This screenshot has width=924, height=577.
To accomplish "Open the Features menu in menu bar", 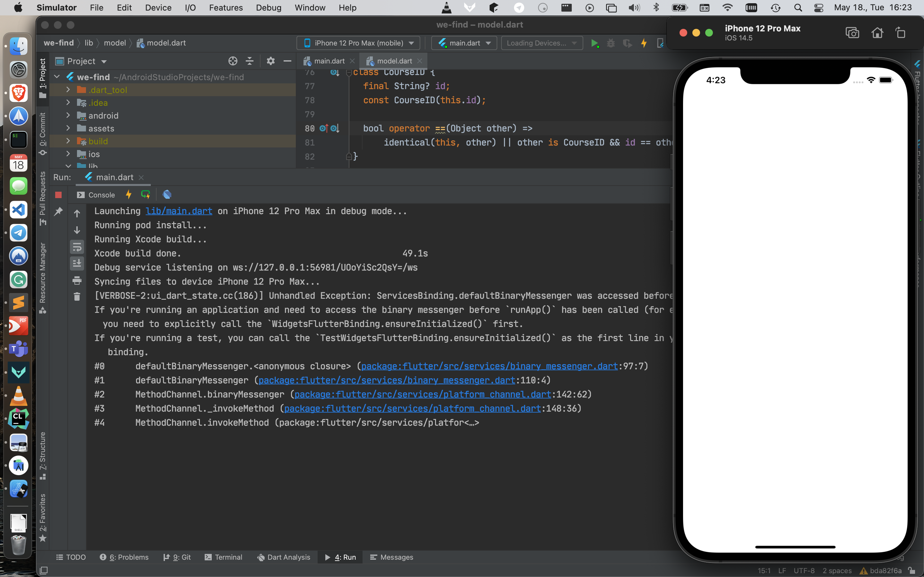I will pos(226,8).
